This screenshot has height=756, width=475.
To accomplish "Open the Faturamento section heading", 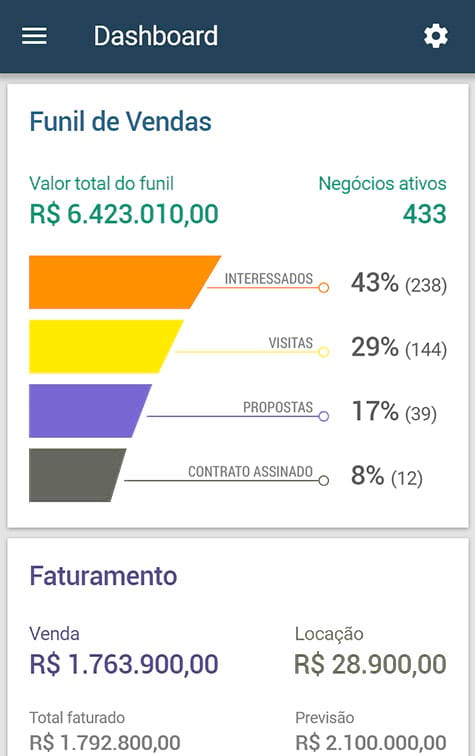I will (103, 576).
